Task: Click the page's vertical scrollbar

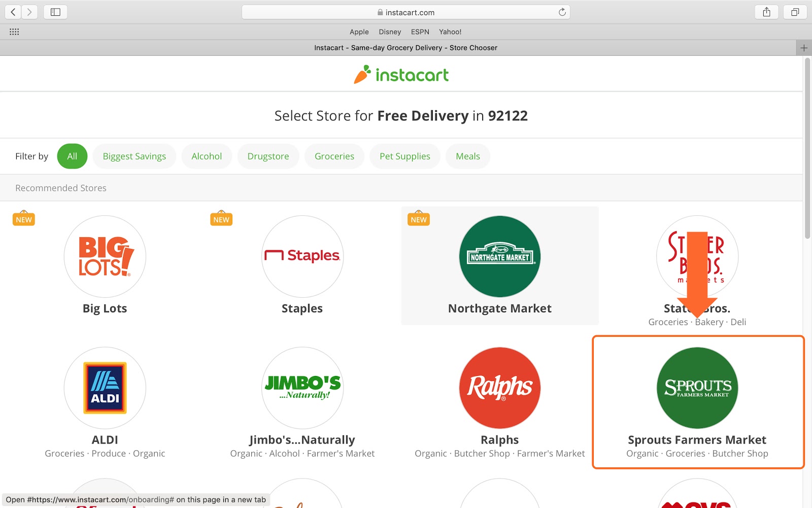Action: tap(807, 148)
